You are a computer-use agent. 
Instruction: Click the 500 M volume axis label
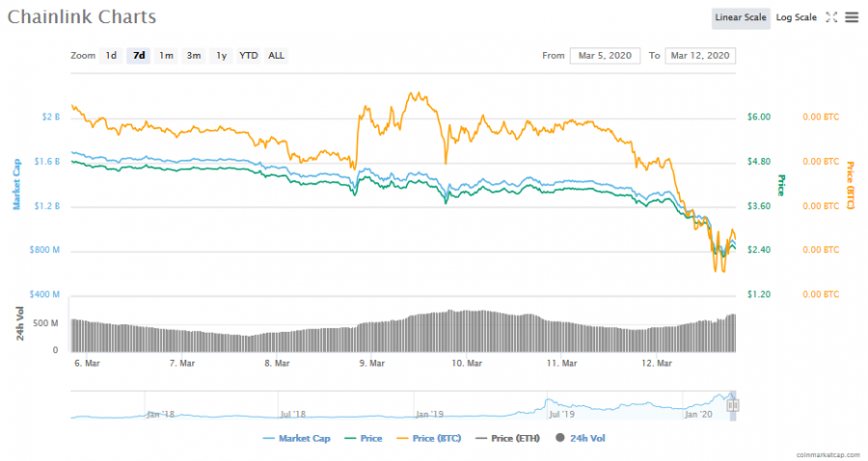[x=45, y=323]
